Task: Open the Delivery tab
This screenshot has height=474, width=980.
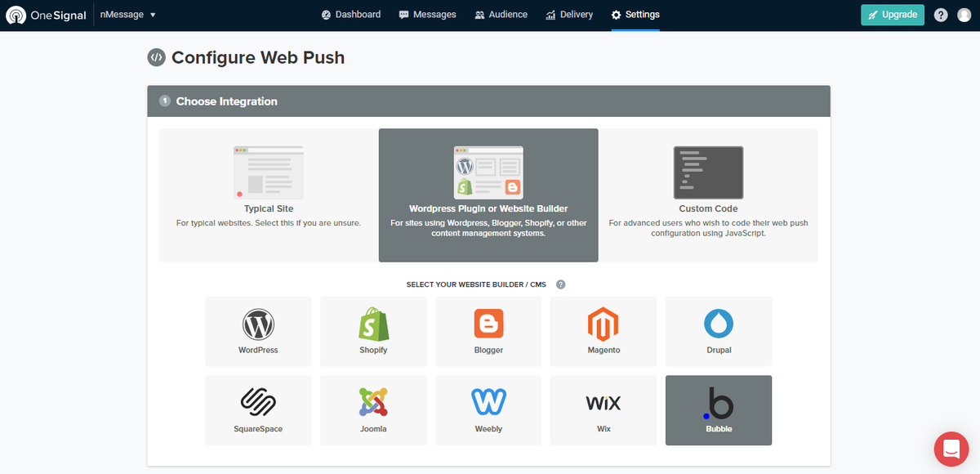Action: coord(569,15)
